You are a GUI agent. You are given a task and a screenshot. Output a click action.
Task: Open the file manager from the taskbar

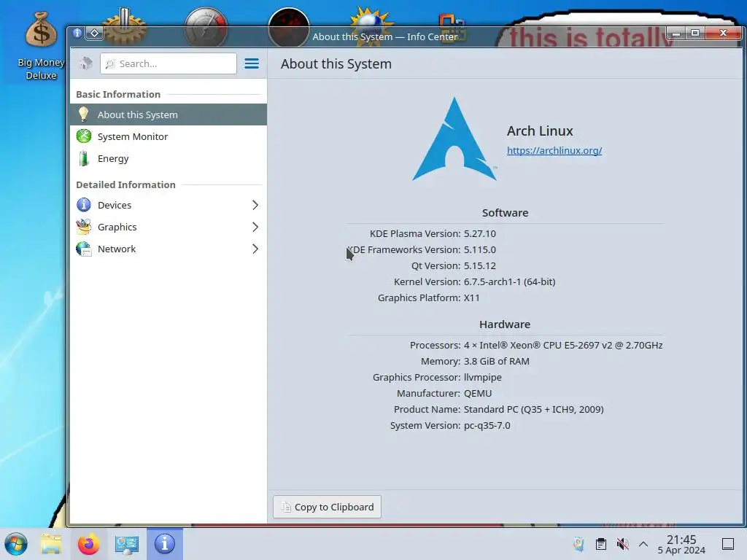(x=51, y=544)
